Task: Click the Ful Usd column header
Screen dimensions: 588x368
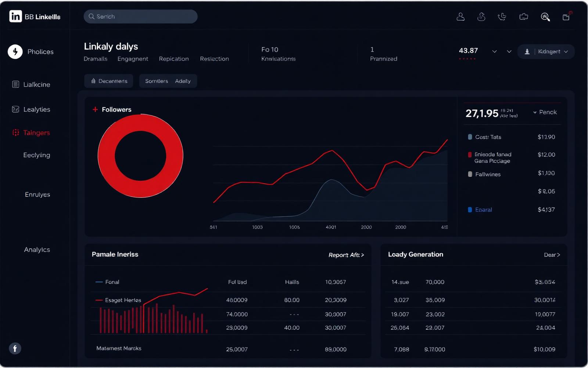Action: (237, 282)
